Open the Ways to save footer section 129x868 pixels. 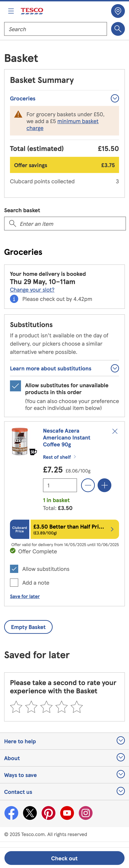pos(121,775)
